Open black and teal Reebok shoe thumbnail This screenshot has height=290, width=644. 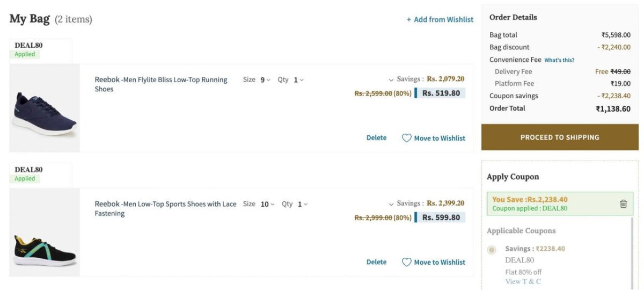[x=45, y=232]
